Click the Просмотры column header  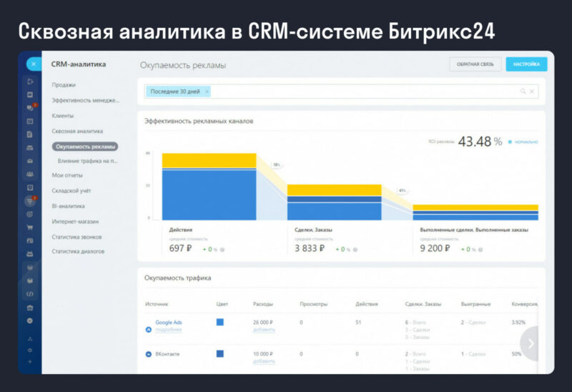313,304
